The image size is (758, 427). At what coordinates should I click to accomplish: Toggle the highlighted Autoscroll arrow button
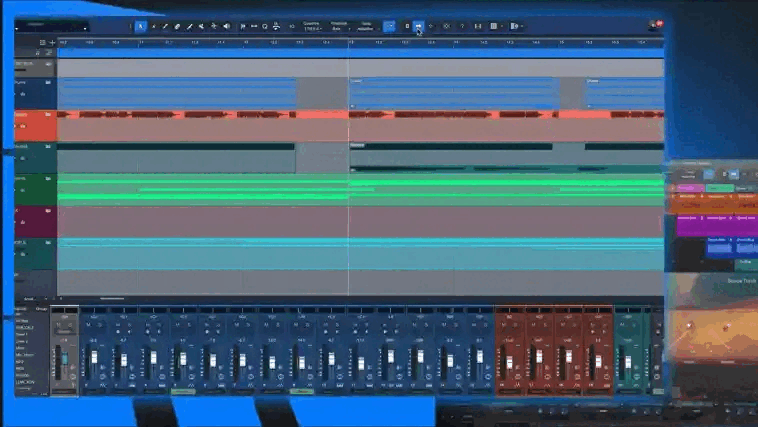click(419, 26)
